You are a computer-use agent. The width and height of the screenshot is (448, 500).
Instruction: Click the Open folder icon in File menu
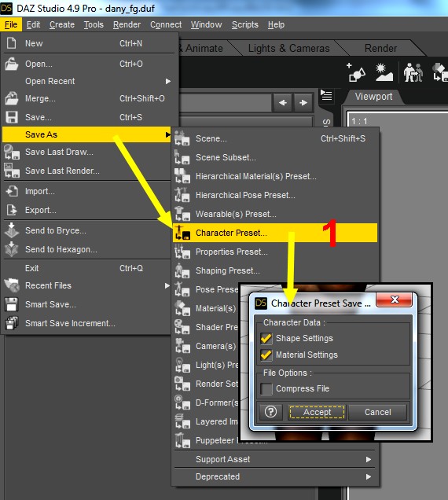tap(12, 64)
